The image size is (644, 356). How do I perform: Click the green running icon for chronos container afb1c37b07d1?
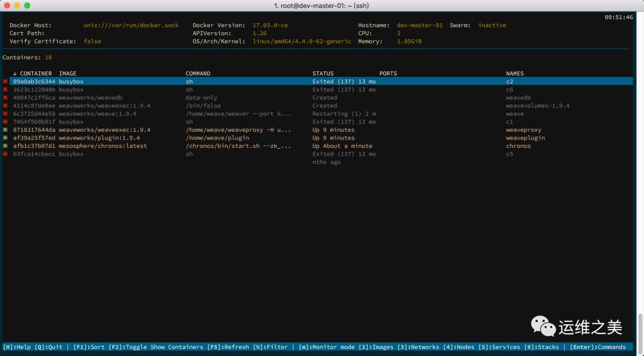coord(5,146)
